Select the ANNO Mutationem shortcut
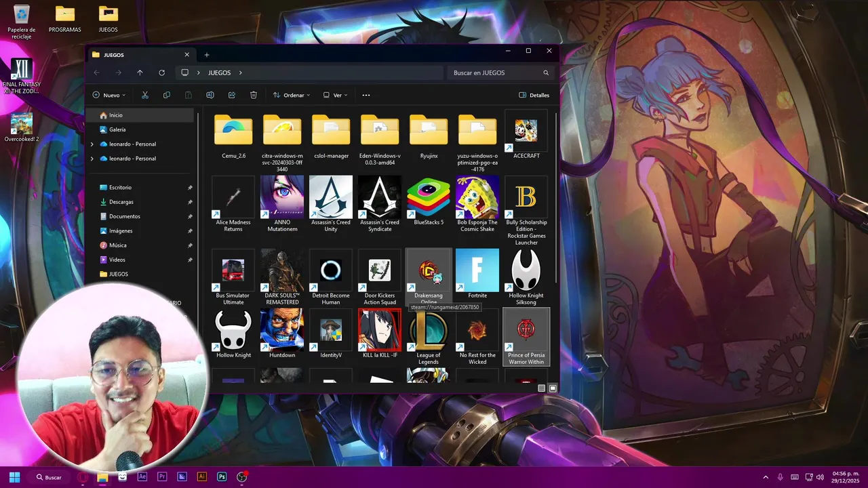The width and height of the screenshot is (868, 488). [282, 204]
